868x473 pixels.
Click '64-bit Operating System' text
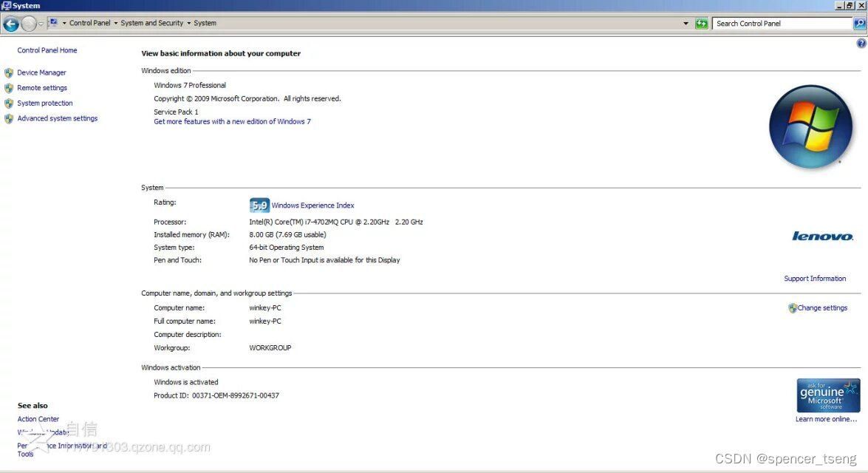tap(286, 248)
